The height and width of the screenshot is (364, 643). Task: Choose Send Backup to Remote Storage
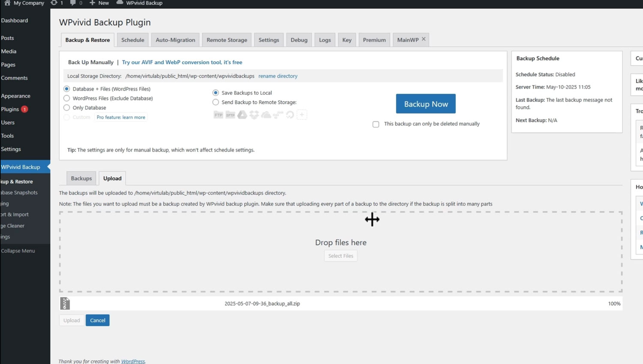coord(216,102)
